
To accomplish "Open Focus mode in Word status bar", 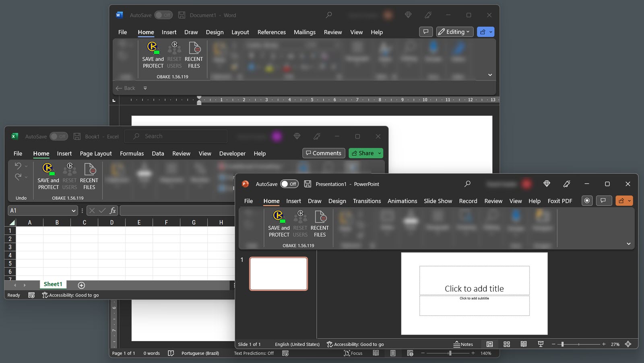I will 353,353.
